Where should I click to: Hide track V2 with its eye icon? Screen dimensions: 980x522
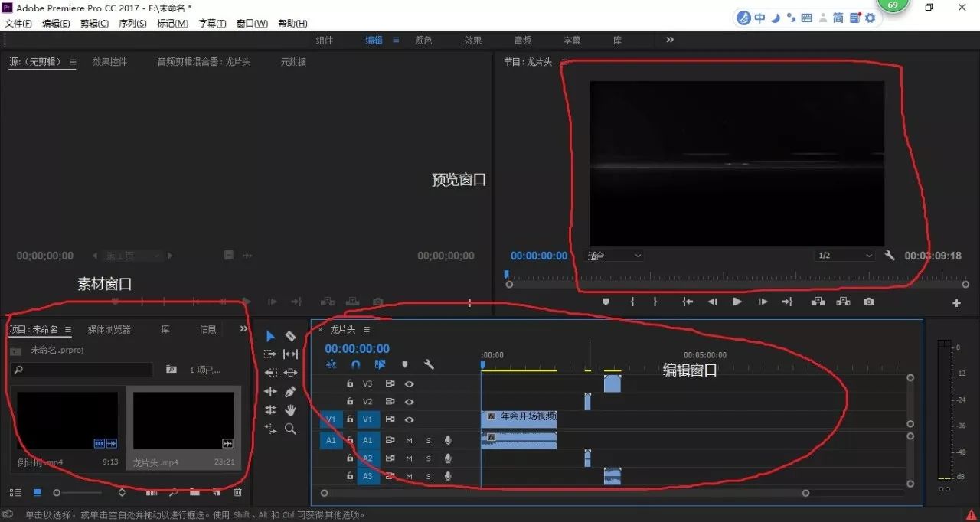[410, 402]
